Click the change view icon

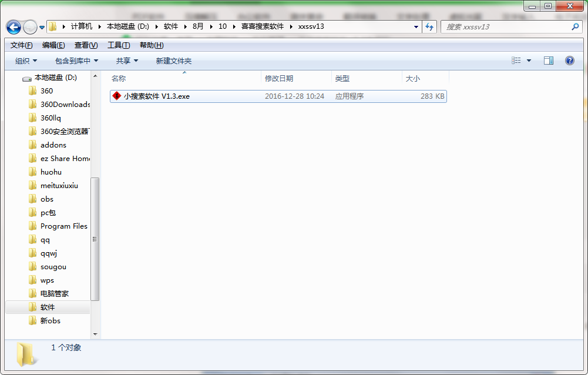[516, 61]
